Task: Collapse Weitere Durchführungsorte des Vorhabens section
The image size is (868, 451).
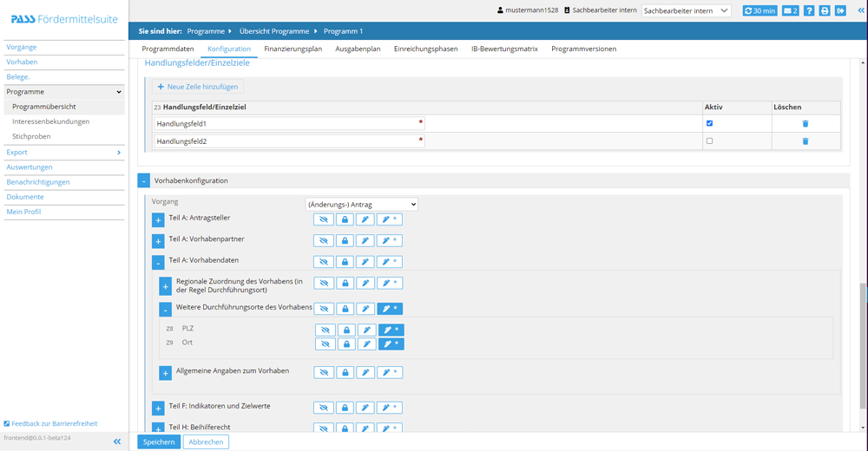Action: (165, 310)
